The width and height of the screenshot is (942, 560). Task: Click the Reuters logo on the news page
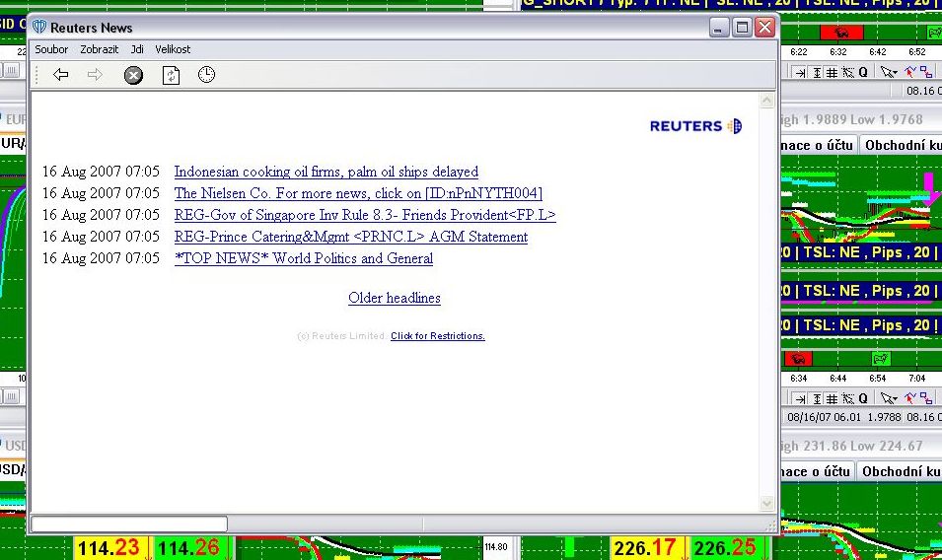coord(695,126)
